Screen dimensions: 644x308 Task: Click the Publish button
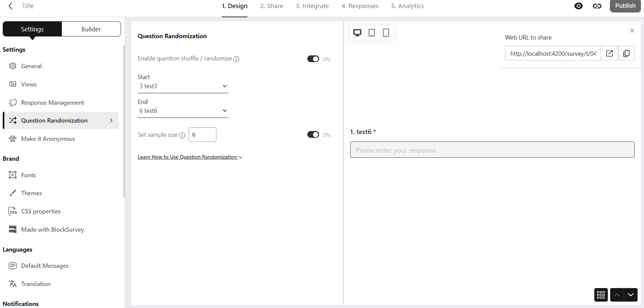(625, 6)
